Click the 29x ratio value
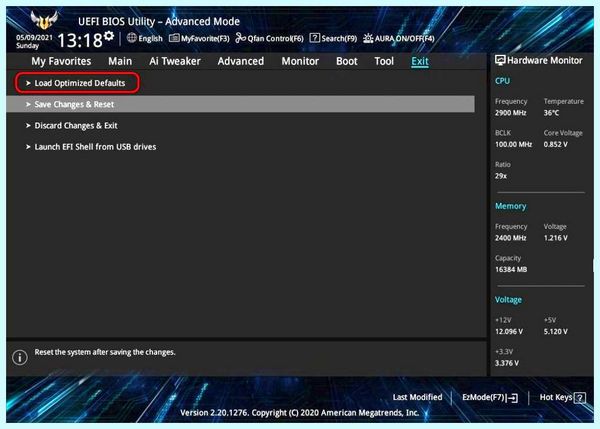Screen dimensions: 600x429 point(501,176)
